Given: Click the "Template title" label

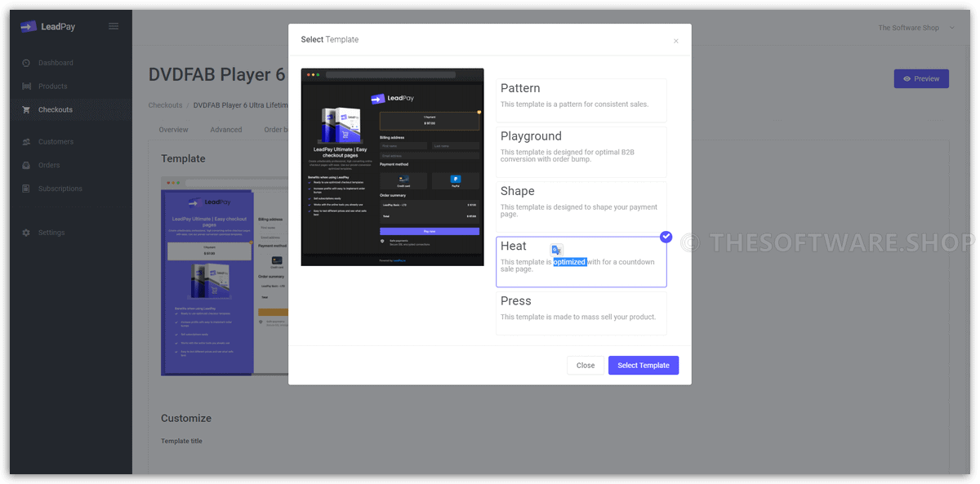Looking at the screenshot, I should pos(181,442).
